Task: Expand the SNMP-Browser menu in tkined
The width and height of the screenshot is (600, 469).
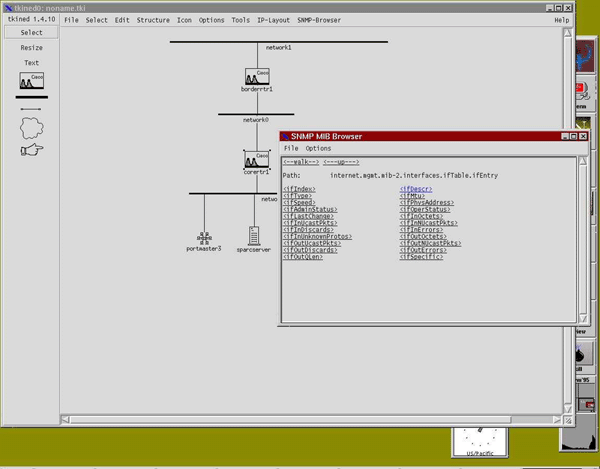Action: coord(319,20)
